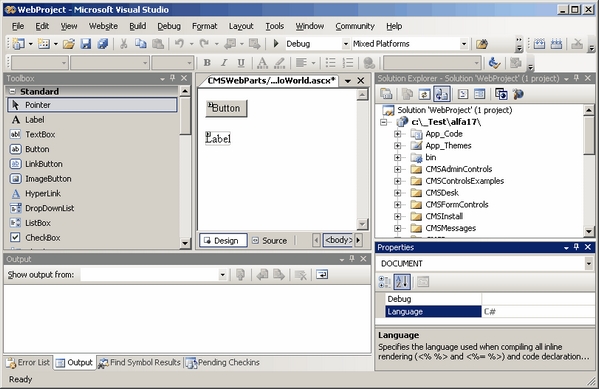Apply Bold formatting
Viewport: 599px width, 389px height.
click(x=207, y=63)
